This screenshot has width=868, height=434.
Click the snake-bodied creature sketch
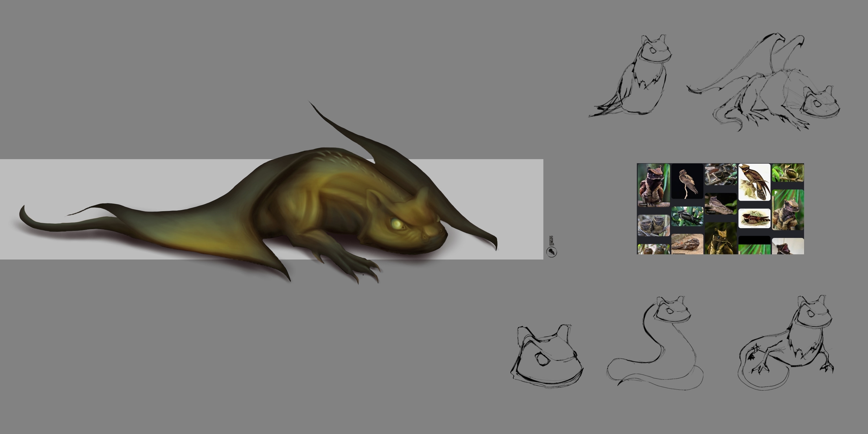click(655, 343)
